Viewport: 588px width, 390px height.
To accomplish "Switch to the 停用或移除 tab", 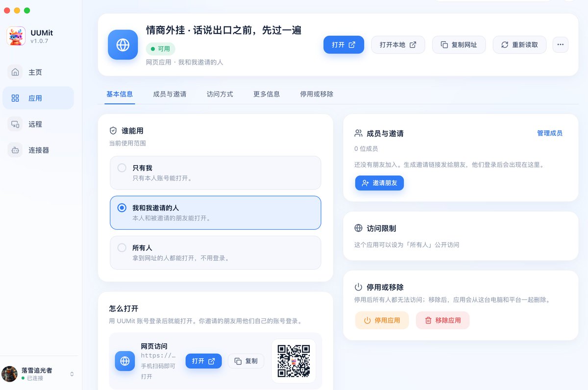I will point(317,94).
